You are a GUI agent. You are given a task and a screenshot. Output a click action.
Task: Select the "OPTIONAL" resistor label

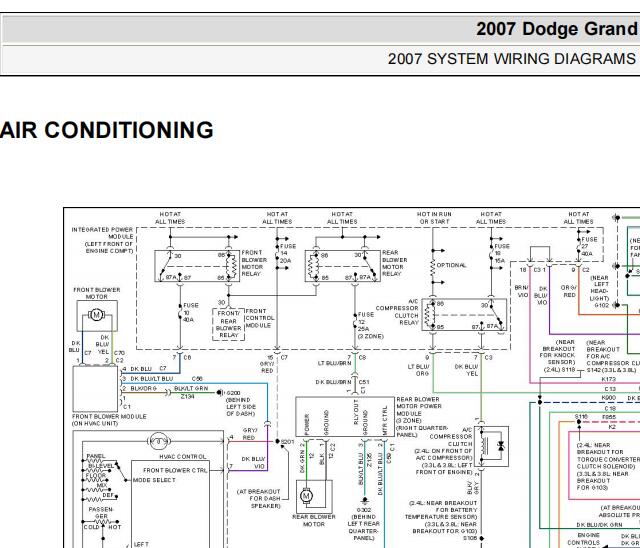(x=451, y=265)
